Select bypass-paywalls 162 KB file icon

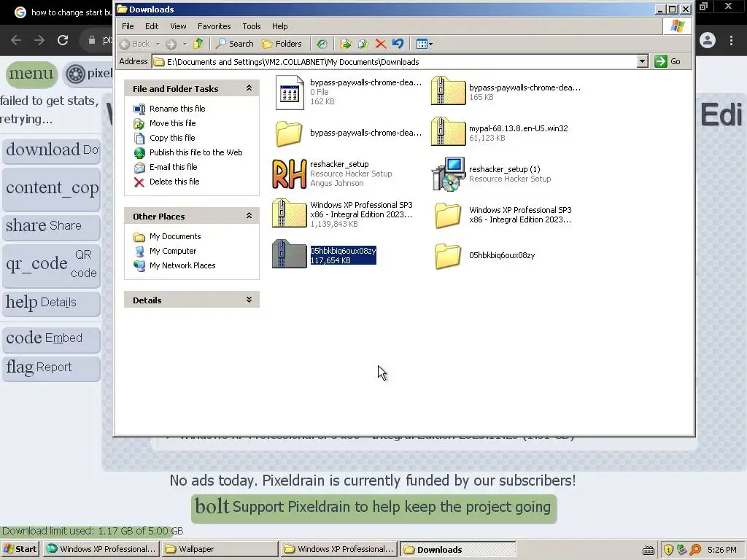tap(289, 93)
